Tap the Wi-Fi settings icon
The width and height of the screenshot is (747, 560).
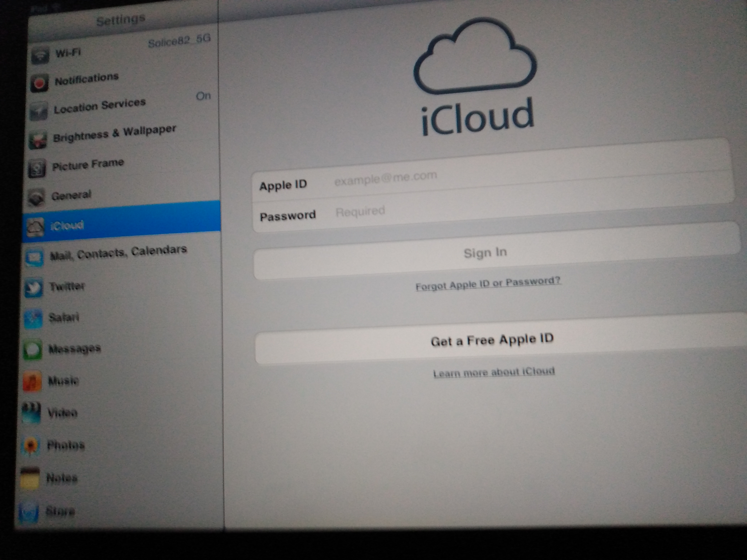pyautogui.click(x=40, y=56)
